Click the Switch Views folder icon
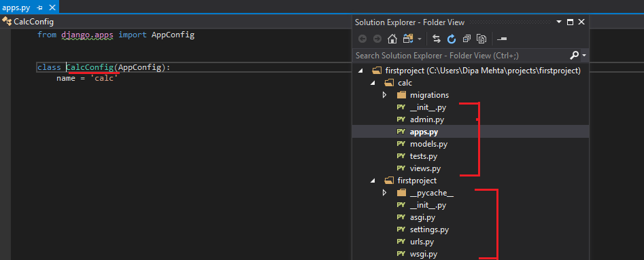Viewport: 644px width, 260px height. (408, 39)
